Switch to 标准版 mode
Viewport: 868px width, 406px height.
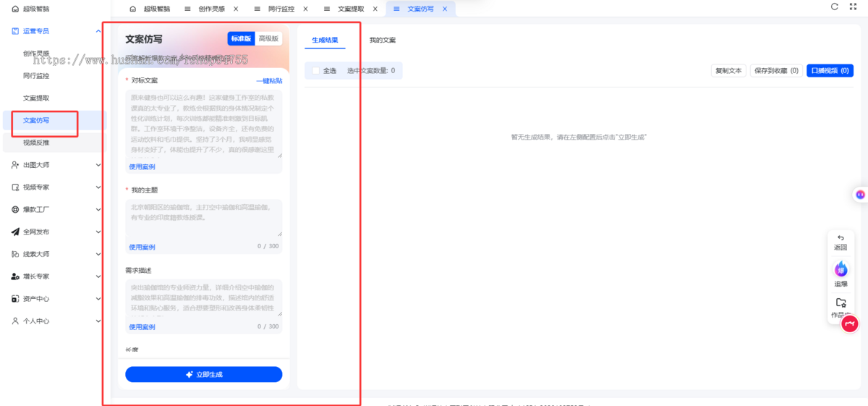[x=242, y=38]
